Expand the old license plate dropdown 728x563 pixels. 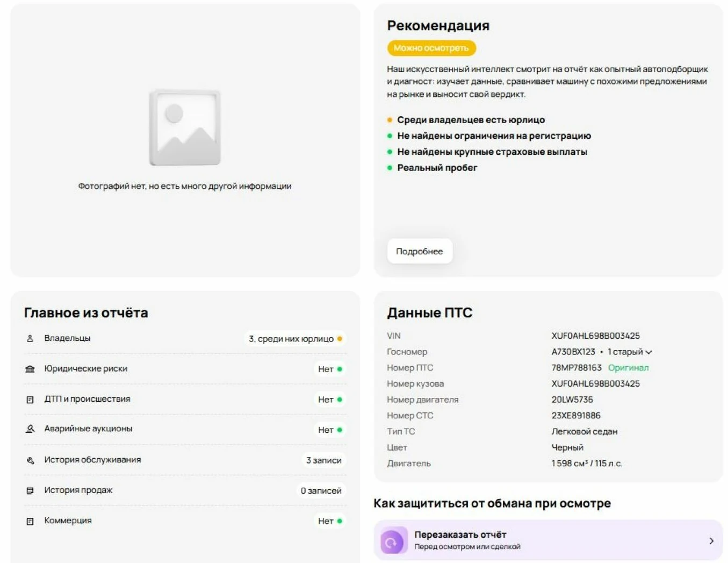click(x=649, y=352)
